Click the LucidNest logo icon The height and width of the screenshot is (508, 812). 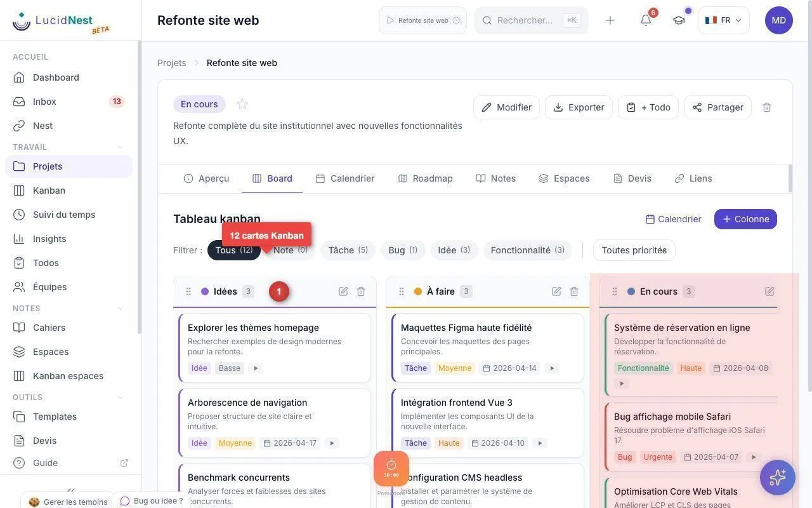(22, 21)
